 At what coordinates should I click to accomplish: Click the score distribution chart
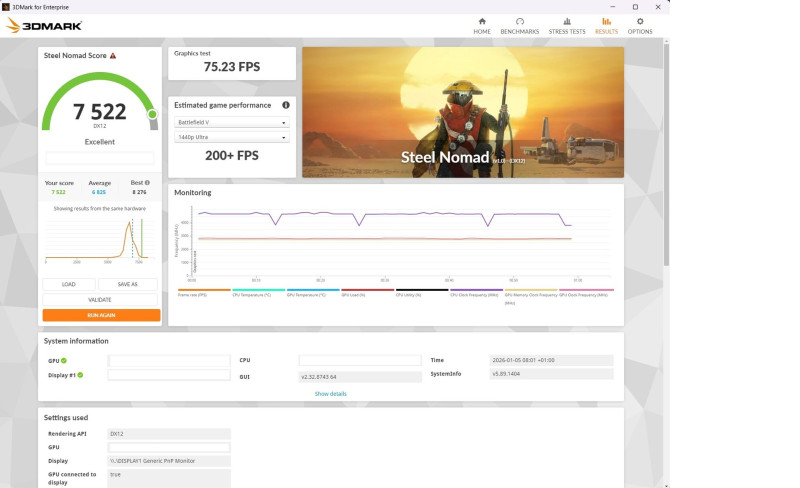tap(97, 240)
